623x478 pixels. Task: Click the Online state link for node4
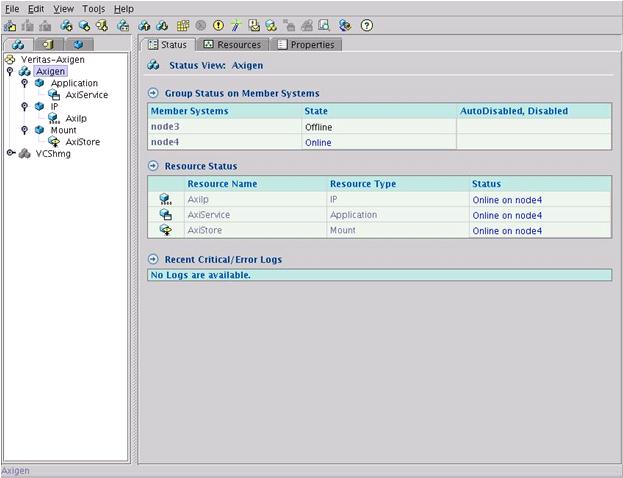318,142
